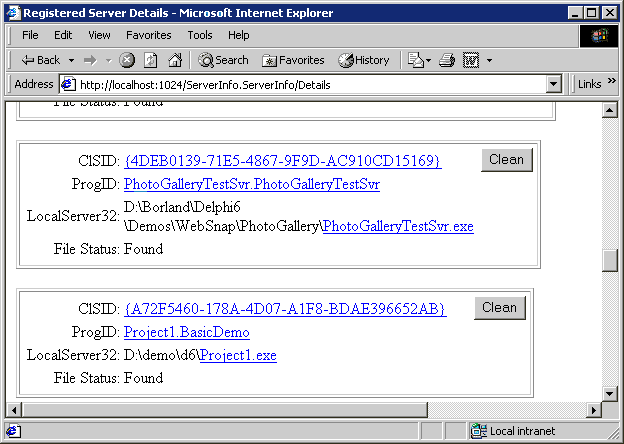Click the horizontal scrollbar left arrow

[14, 410]
